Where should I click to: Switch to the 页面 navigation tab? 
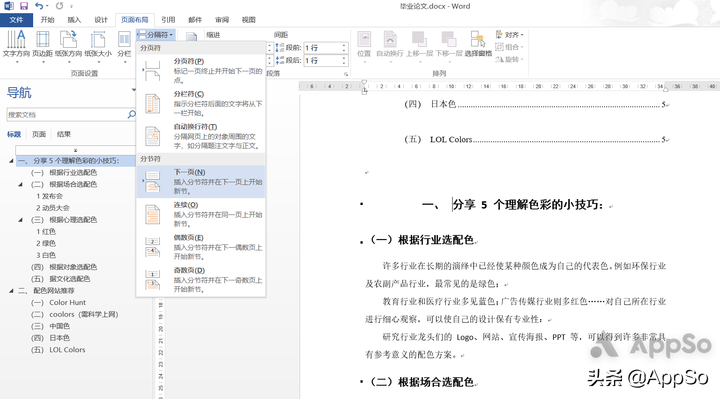[x=39, y=134]
